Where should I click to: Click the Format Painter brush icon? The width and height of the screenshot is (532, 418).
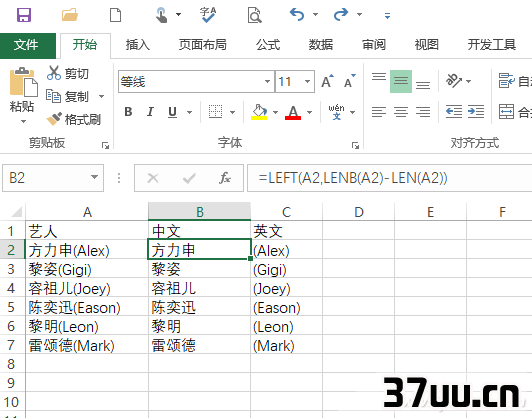[x=54, y=119]
